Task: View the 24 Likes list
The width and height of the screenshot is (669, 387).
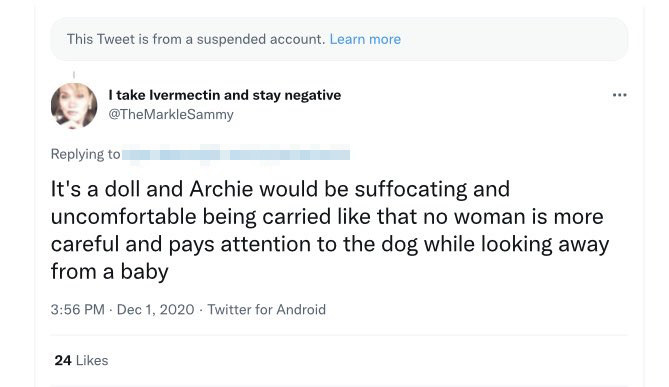Action: pyautogui.click(x=81, y=361)
